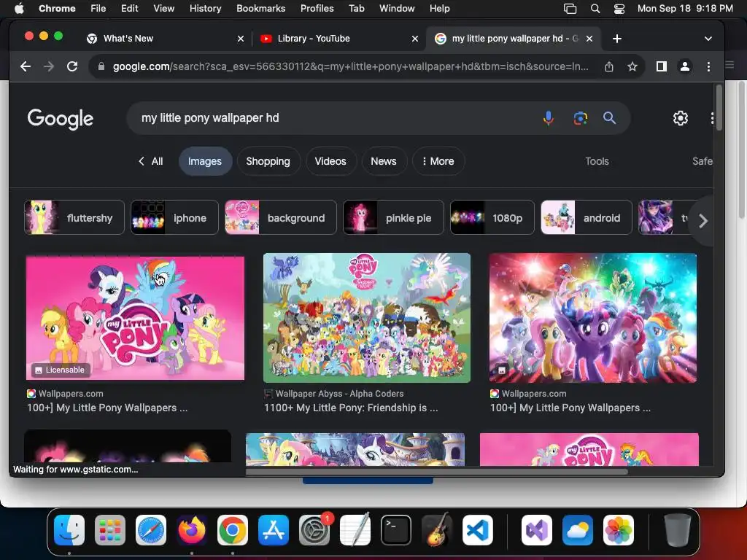Image resolution: width=747 pixels, height=560 pixels.
Task: Open the pink Licensable pony wallpaper thumbnail
Action: point(135,318)
